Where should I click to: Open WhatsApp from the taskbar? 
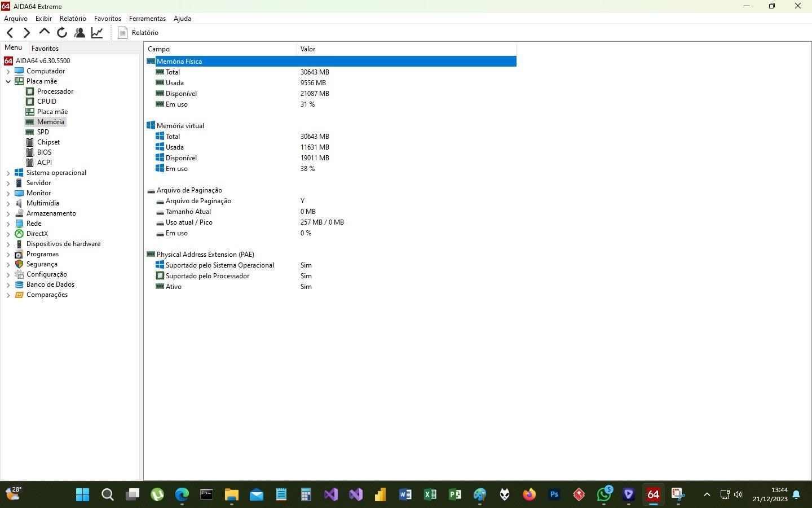point(604,495)
